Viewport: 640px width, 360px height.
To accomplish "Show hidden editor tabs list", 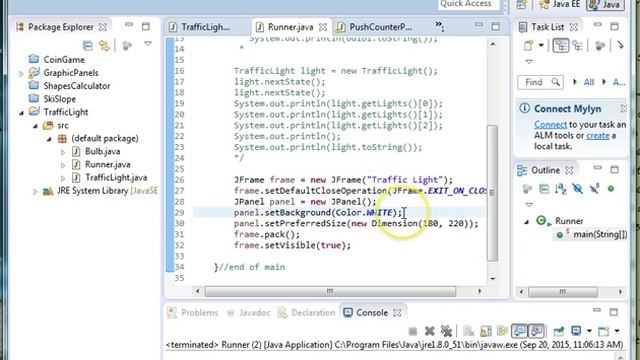I will (440, 26).
